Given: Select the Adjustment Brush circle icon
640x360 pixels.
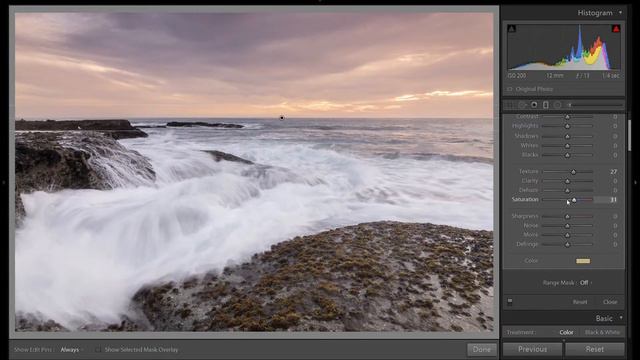Looking at the screenshot, I should (x=558, y=105).
